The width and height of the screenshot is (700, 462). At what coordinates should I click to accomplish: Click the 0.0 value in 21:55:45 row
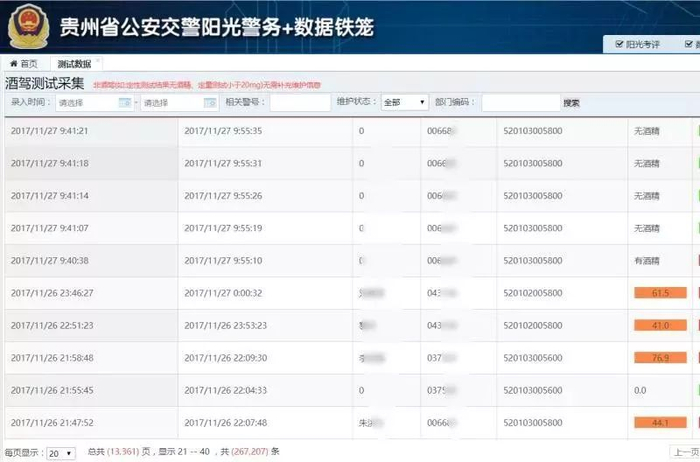coord(640,390)
